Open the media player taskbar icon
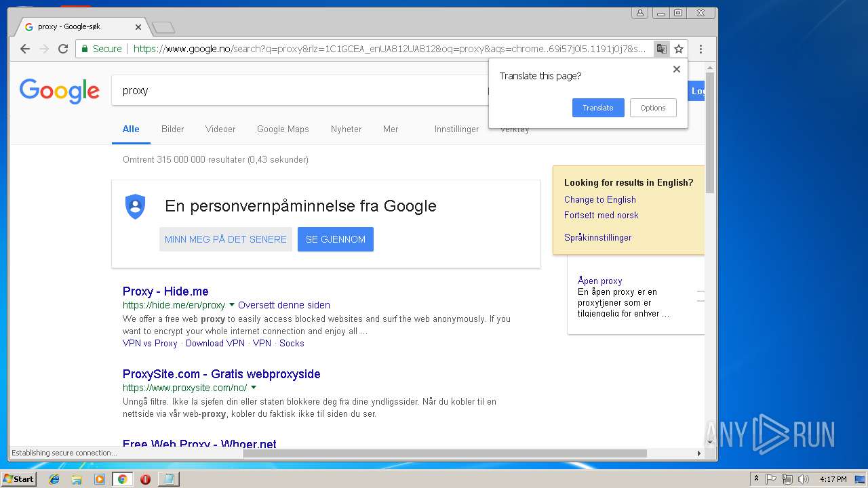 tap(100, 479)
